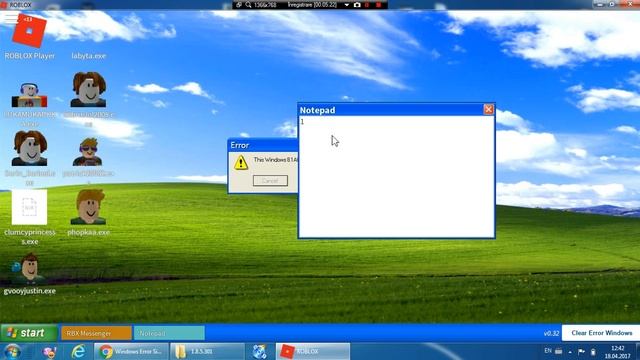This screenshot has width=640, height=360.
Task: Click the recorder resolution 1366x768 text
Action: (265, 5)
